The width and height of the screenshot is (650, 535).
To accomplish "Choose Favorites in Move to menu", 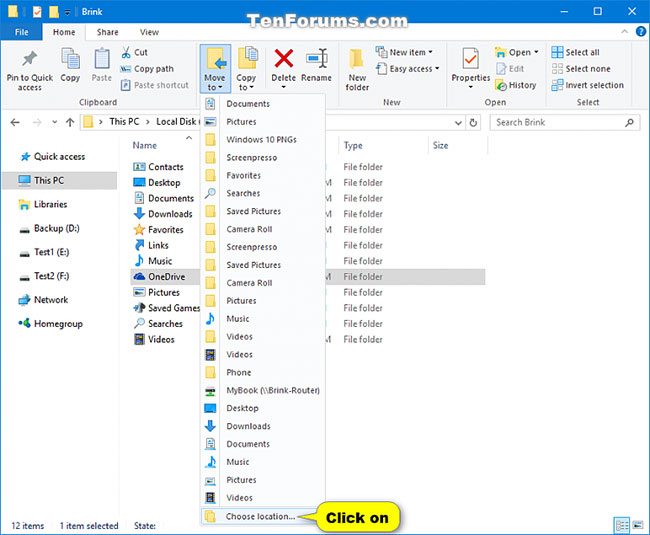I will pyautogui.click(x=262, y=175).
